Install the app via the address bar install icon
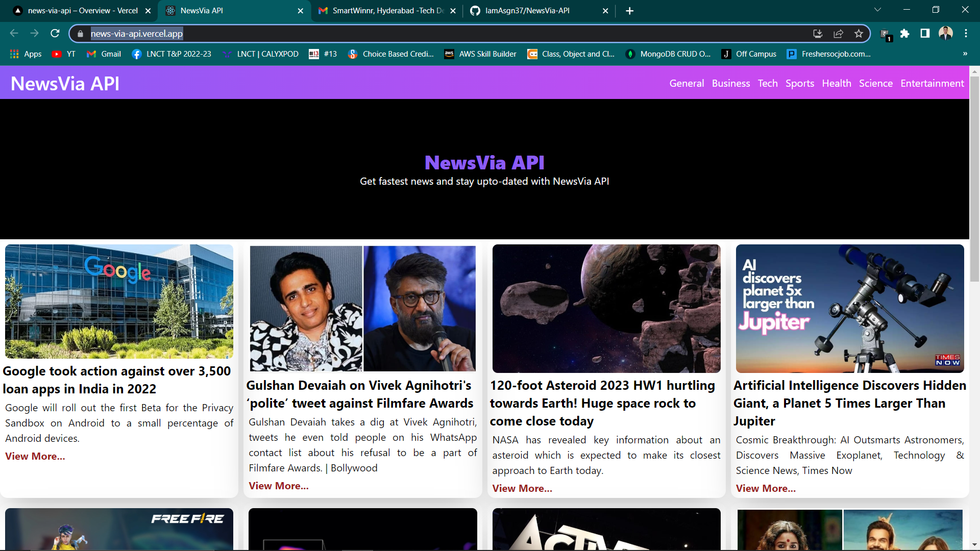This screenshot has width=980, height=551. point(818,34)
